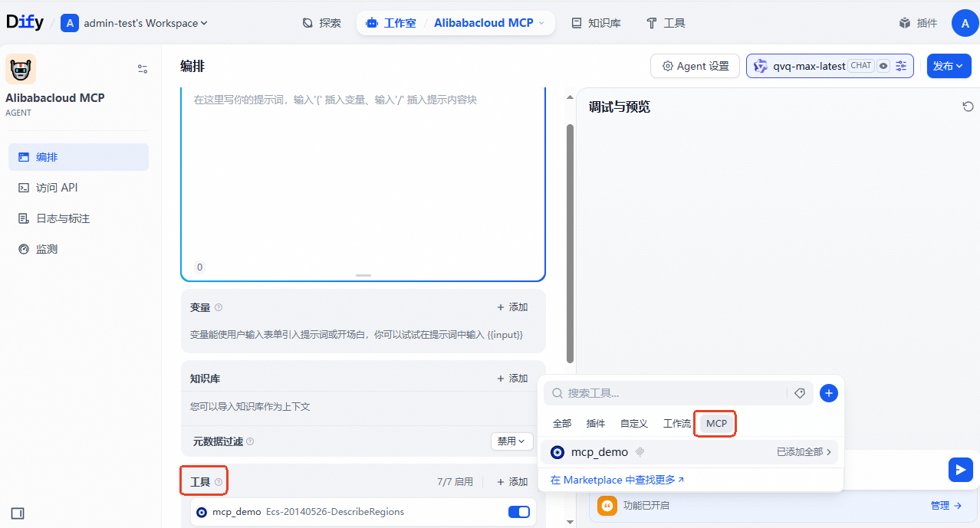Open the 禁用 metadata filter dropdown

[x=512, y=441]
